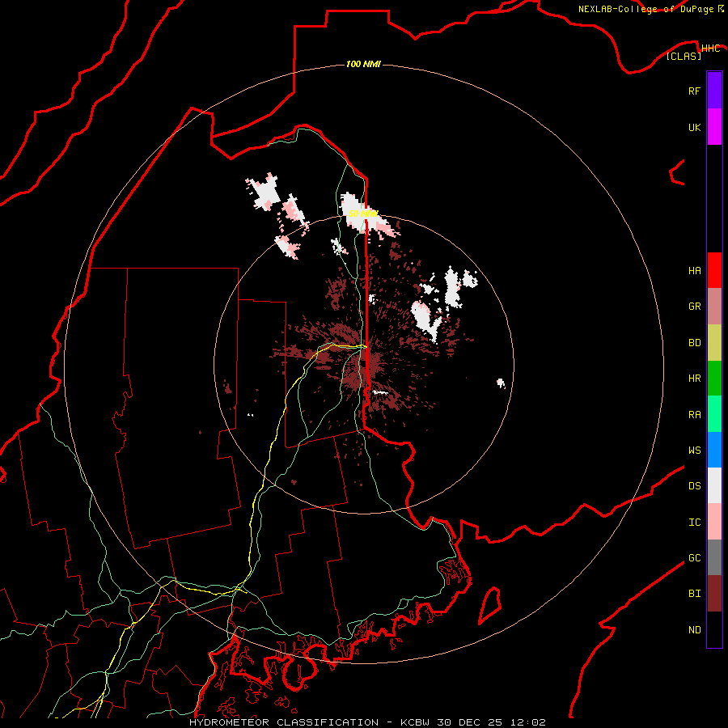Click the HHC product label
This screenshot has height=728, width=728.
point(711,49)
